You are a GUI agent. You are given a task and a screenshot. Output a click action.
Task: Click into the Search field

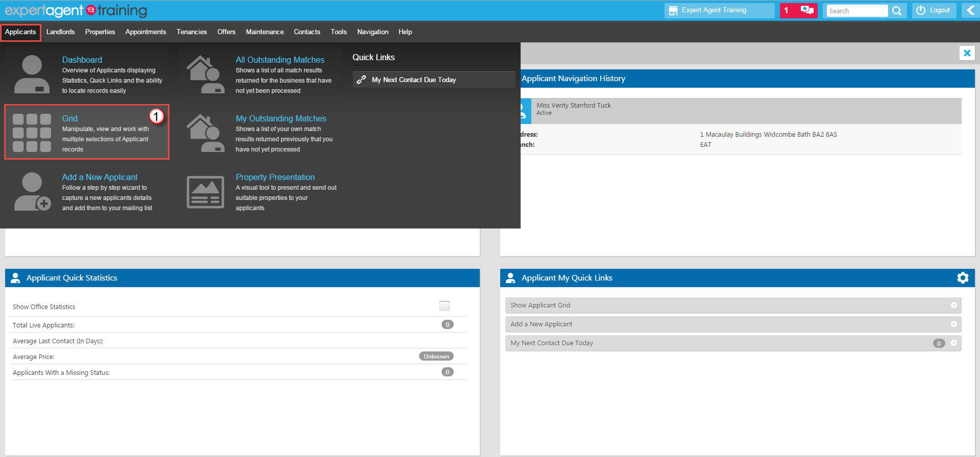(857, 11)
